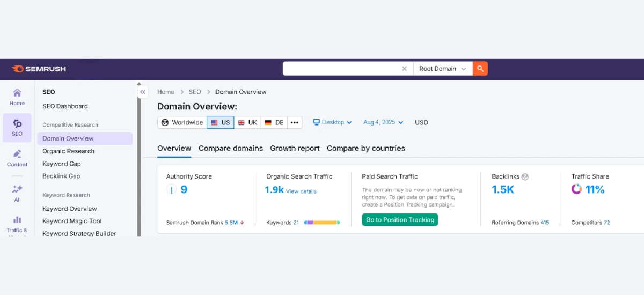Select the Worldwide database option
Screen dimensions: 644x295
tap(182, 122)
